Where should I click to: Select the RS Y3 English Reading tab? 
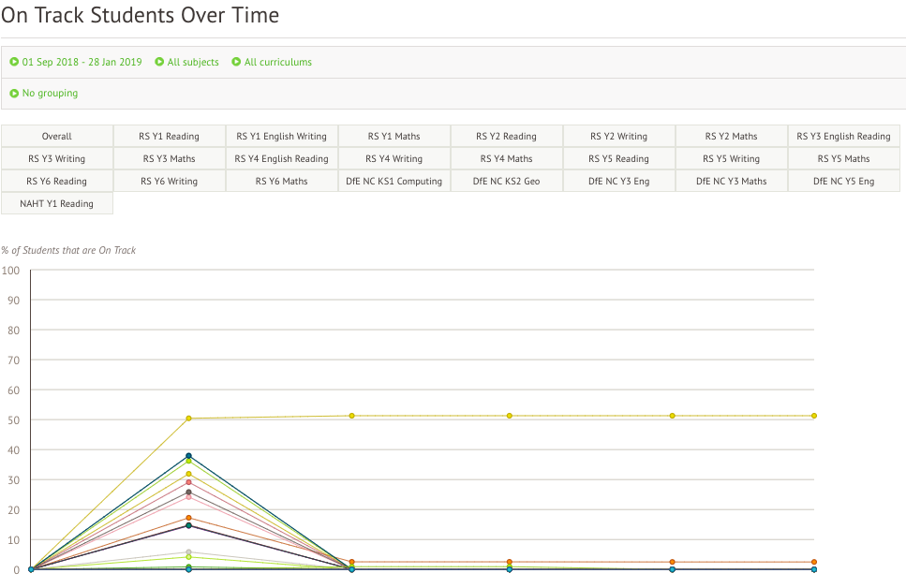coord(843,137)
